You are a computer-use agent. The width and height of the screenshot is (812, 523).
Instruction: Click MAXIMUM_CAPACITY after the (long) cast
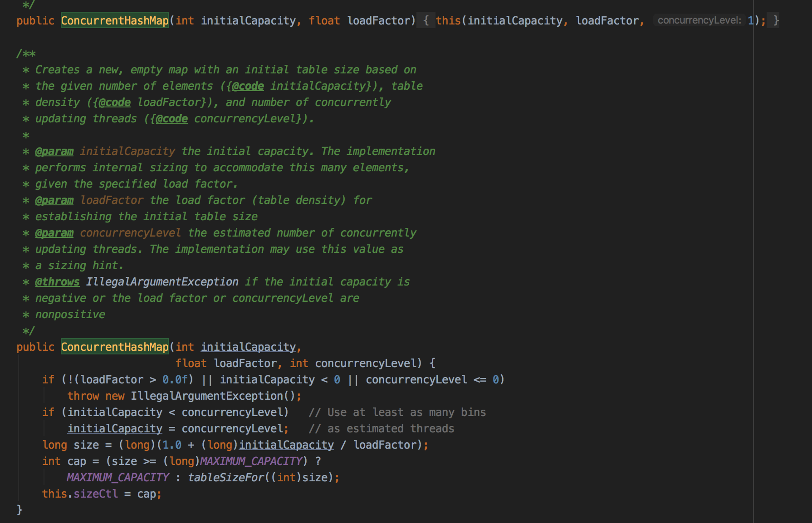pyautogui.click(x=251, y=461)
